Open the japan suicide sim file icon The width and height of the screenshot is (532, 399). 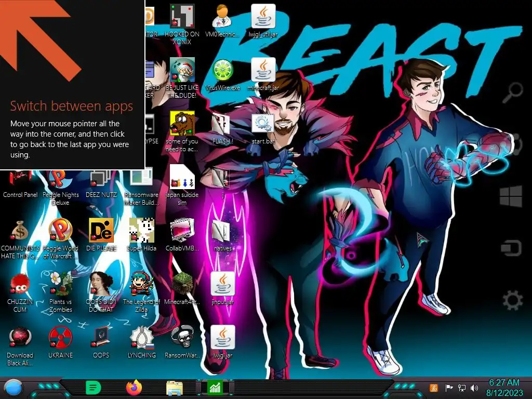click(182, 177)
